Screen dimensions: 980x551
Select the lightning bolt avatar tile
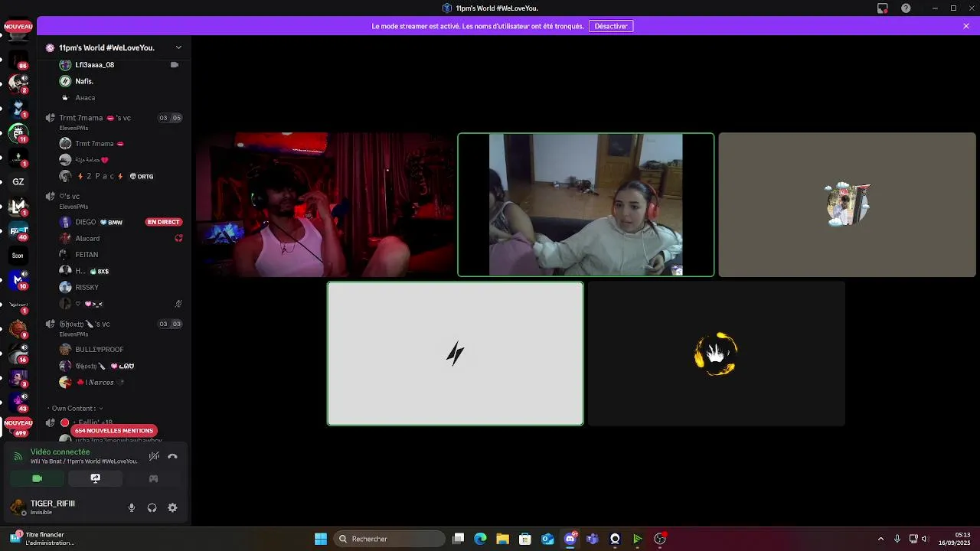(x=456, y=354)
